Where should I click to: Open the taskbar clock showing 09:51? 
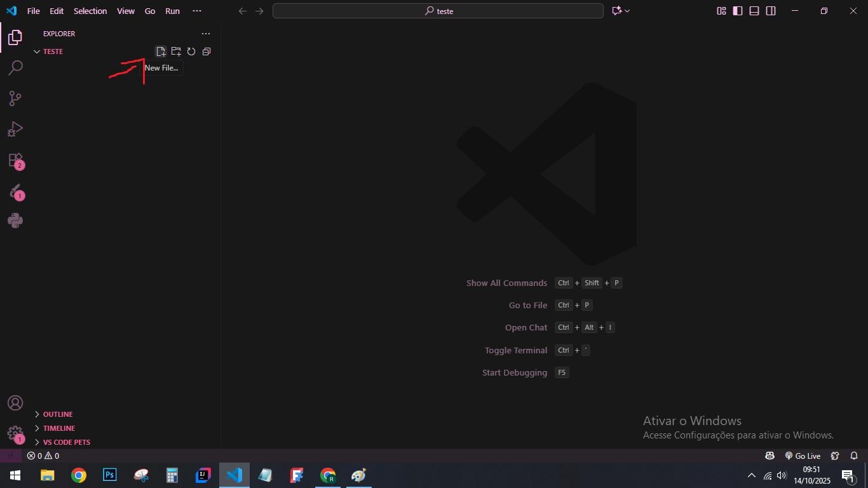(812, 475)
